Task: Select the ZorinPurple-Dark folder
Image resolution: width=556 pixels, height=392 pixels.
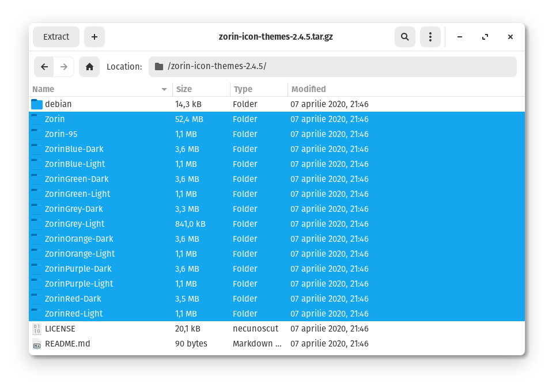Action: [277, 269]
